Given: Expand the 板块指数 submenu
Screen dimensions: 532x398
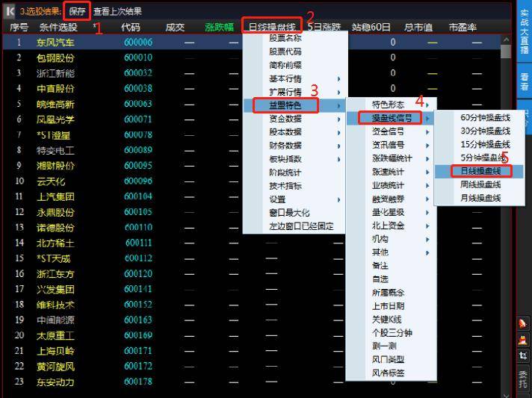Looking at the screenshot, I should point(294,159).
